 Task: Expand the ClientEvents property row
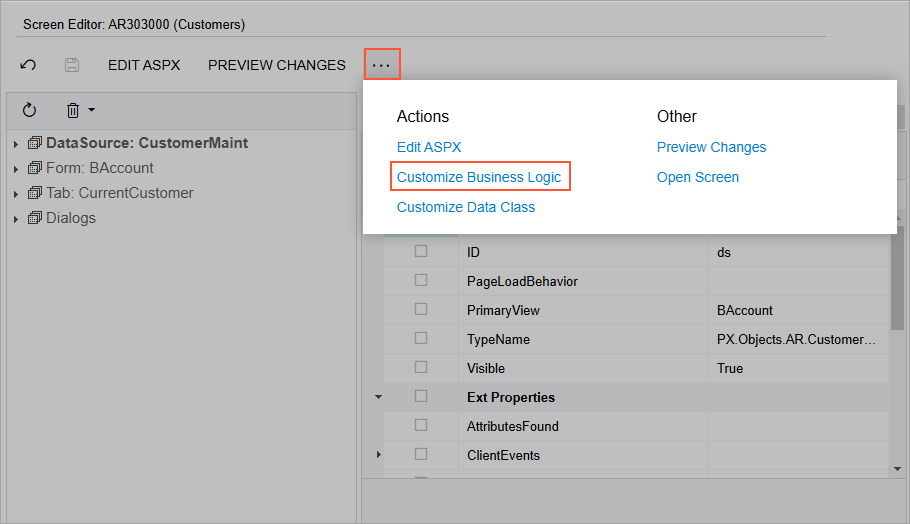tap(379, 455)
